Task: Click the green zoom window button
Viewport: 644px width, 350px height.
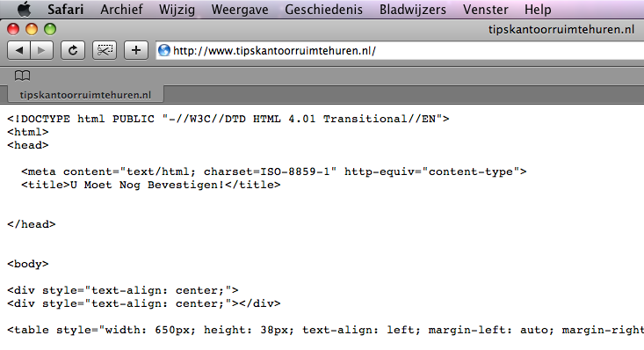Action: (x=50, y=29)
